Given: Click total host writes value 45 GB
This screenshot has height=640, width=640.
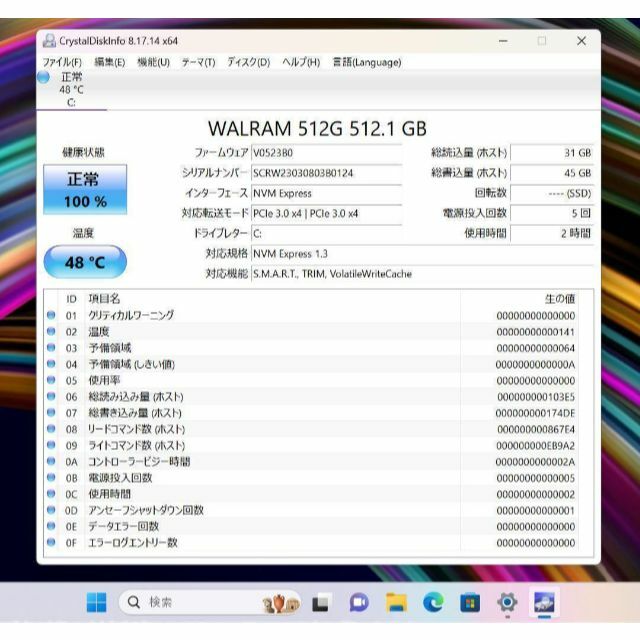Looking at the screenshot, I should click(552, 173).
